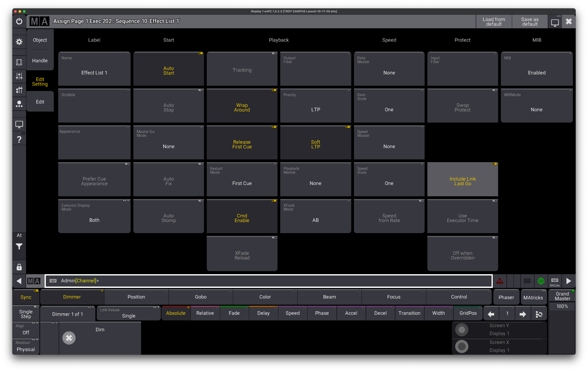Click Screen X Display 1 encoder
Viewport: 588px width, 371px height.
[x=499, y=346]
